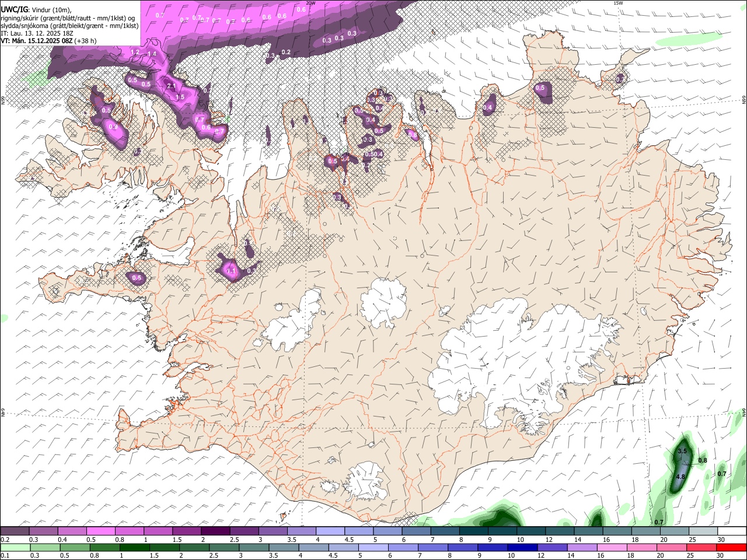Click the "4.8" rain value off the southeast coast
The image size is (747, 560).
click(680, 477)
